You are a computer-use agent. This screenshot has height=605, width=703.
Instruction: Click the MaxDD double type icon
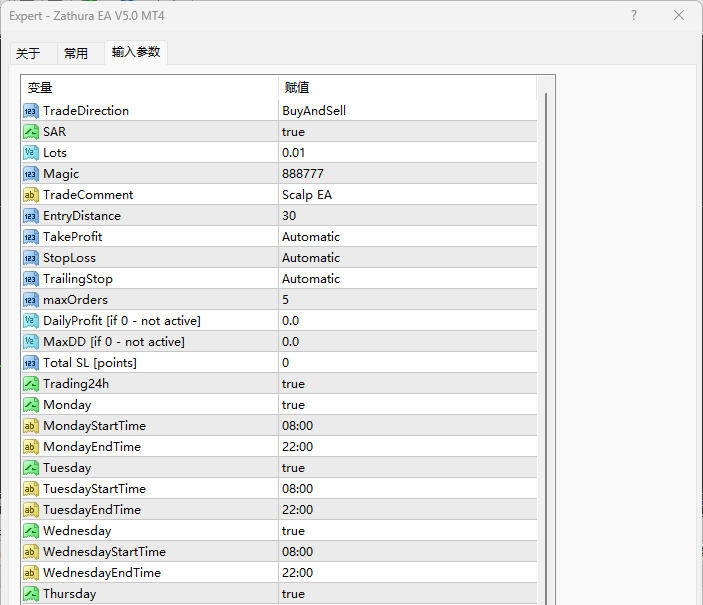tap(31, 342)
